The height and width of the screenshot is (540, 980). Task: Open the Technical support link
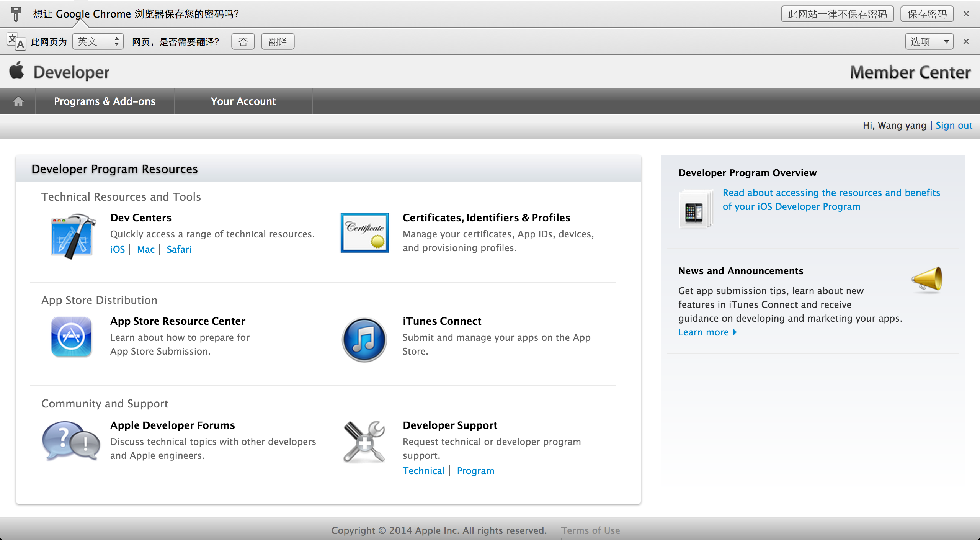click(x=424, y=471)
